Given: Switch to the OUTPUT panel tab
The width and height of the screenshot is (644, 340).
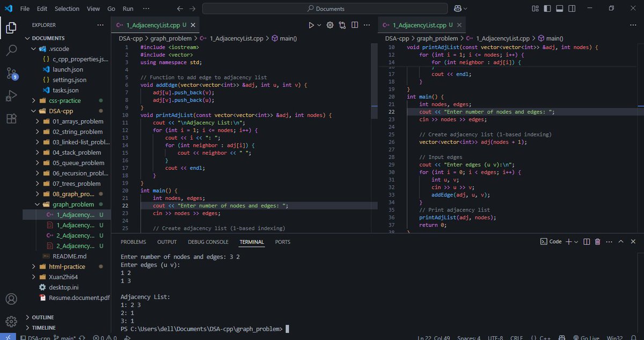Looking at the screenshot, I should click(167, 242).
